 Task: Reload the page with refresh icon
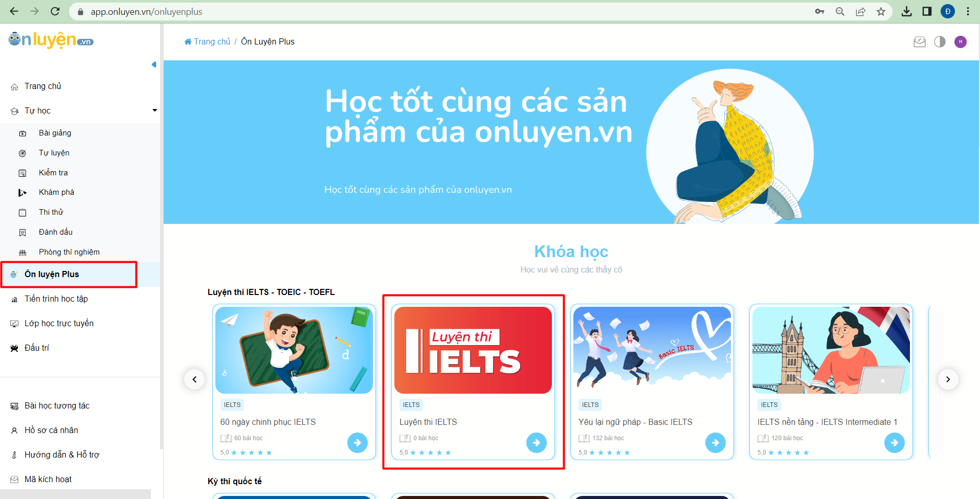tap(55, 11)
